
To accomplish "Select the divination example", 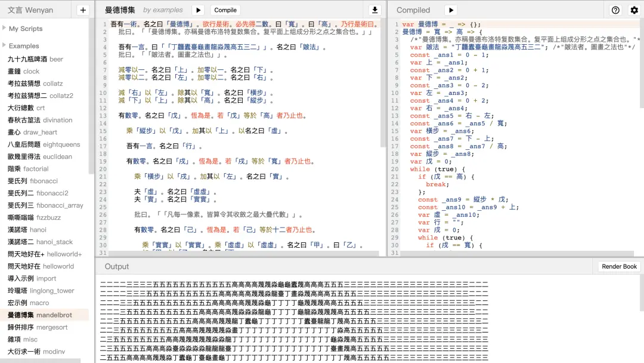I will click(x=44, y=120).
